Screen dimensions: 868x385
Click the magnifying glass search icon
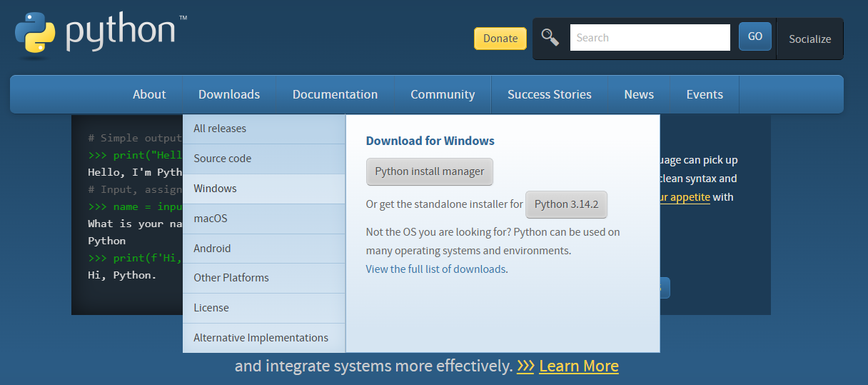point(550,37)
